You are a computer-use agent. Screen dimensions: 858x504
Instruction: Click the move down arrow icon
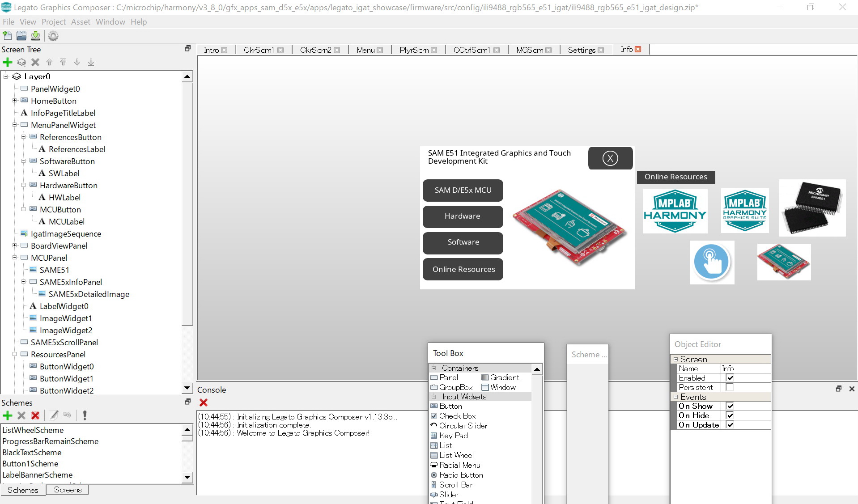coord(77,62)
